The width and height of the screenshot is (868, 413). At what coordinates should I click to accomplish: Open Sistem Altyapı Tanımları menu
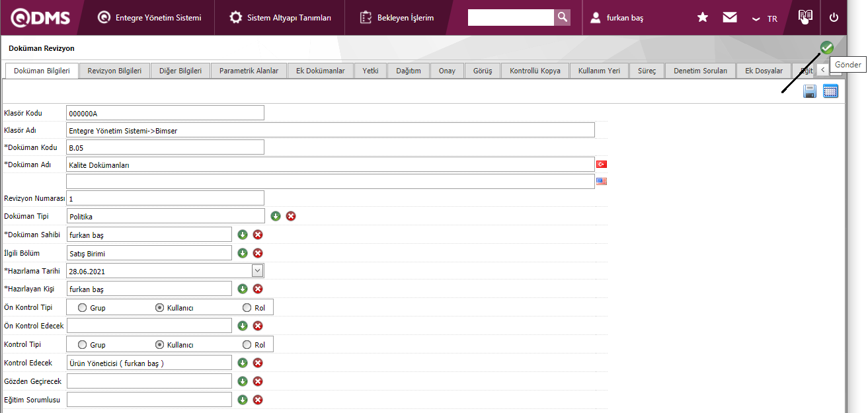click(x=281, y=18)
